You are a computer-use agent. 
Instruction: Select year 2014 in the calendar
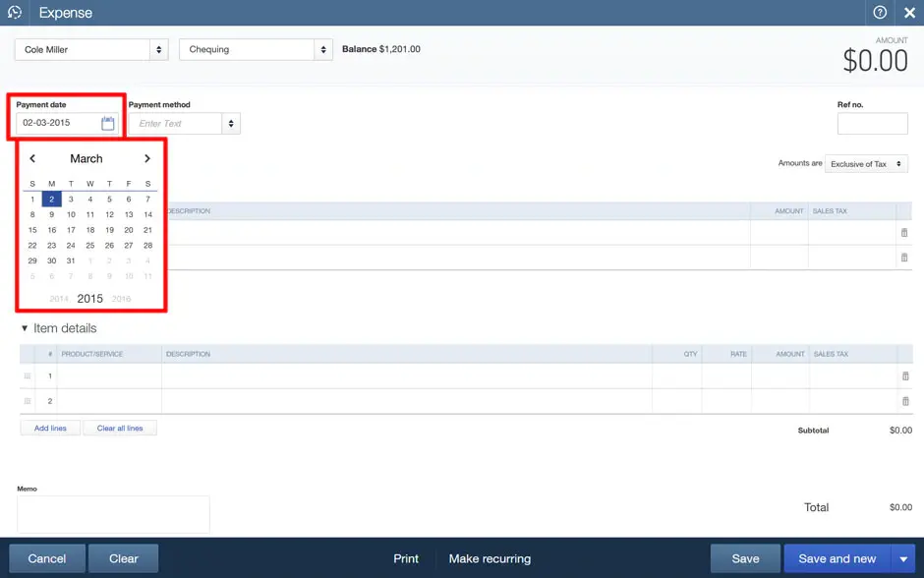coord(59,299)
